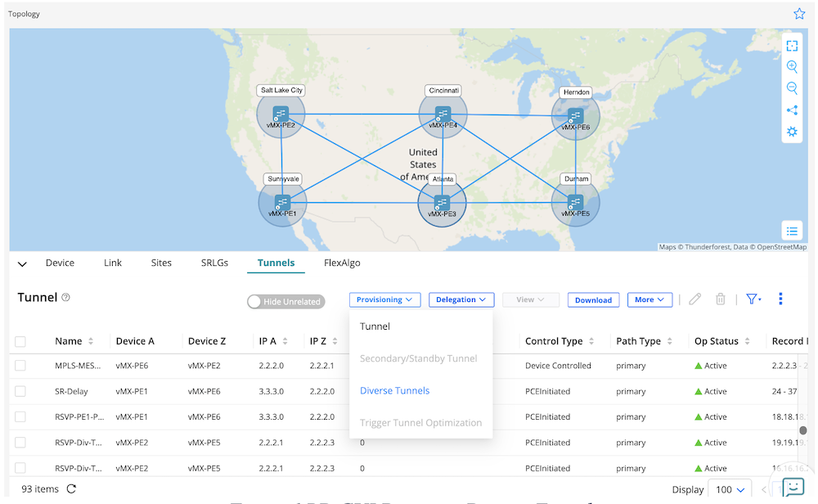Check the last RSVP-Div-T... row checkbox
Screen dimensions: 818x504
tap(20, 467)
